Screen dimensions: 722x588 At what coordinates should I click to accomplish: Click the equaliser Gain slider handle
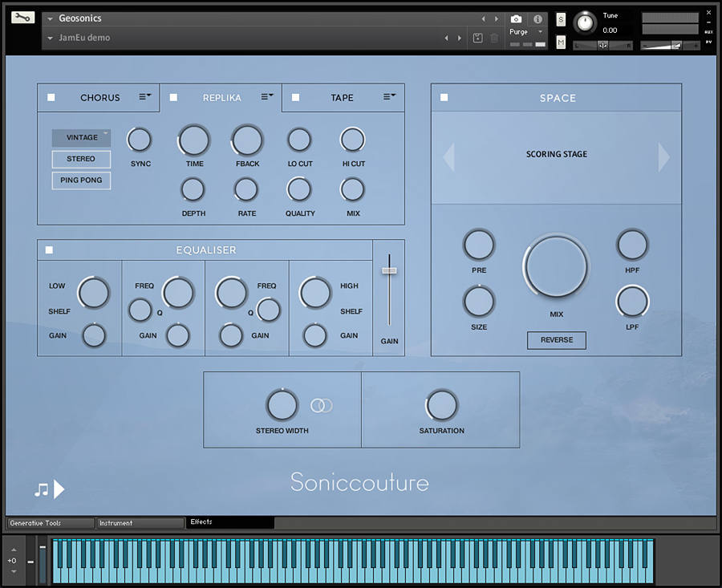(389, 271)
